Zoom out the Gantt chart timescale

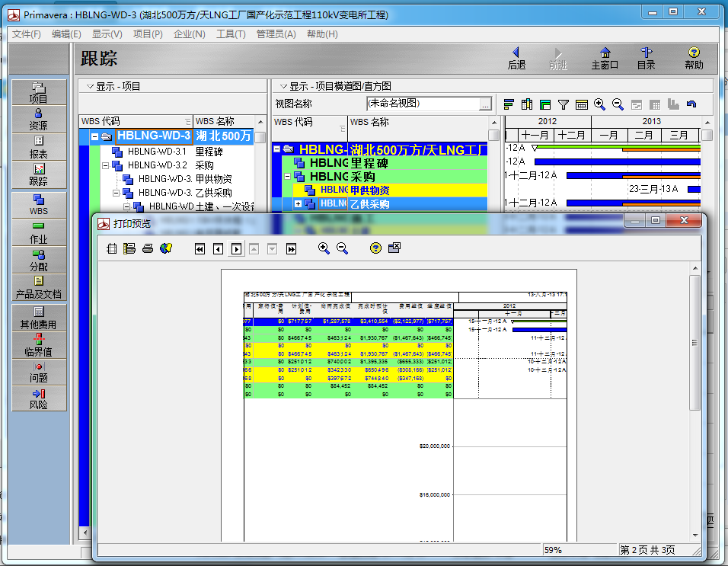(x=618, y=104)
